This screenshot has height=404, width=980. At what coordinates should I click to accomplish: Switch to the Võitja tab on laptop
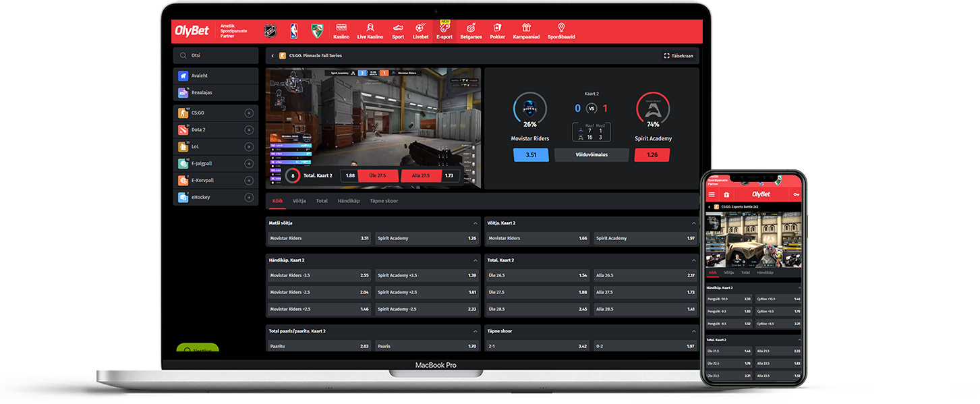(299, 201)
